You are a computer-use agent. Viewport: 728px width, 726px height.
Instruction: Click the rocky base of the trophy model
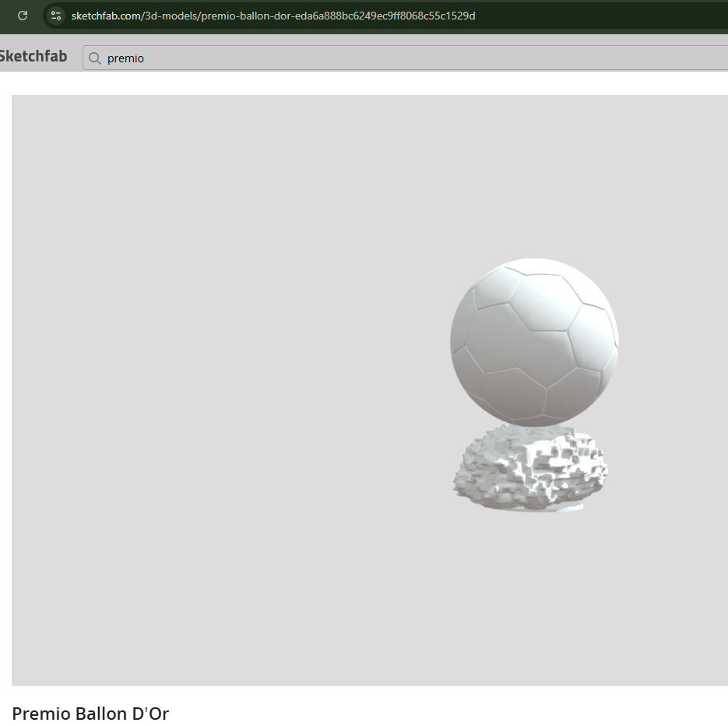(x=530, y=467)
